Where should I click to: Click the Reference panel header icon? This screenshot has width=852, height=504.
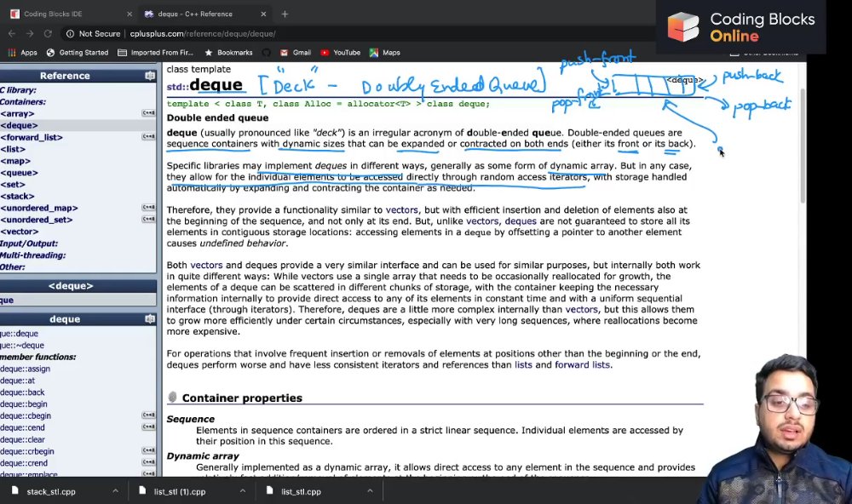click(x=150, y=76)
